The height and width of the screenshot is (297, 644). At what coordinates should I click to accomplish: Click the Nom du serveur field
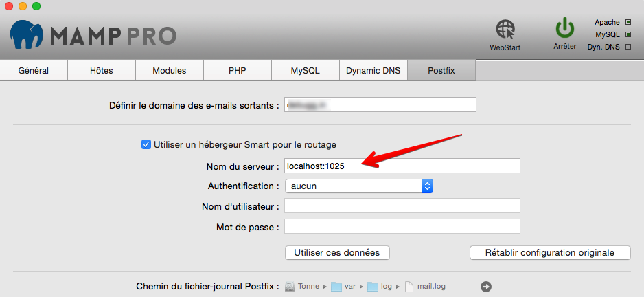pos(402,166)
